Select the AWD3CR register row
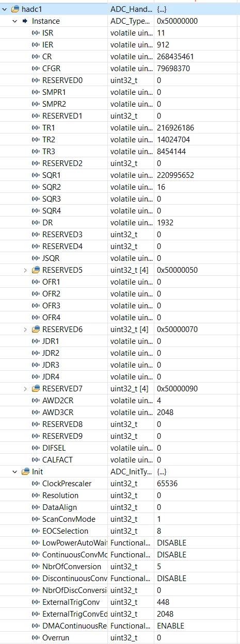Image resolution: width=240 pixels, height=644 pixels. pos(120,412)
